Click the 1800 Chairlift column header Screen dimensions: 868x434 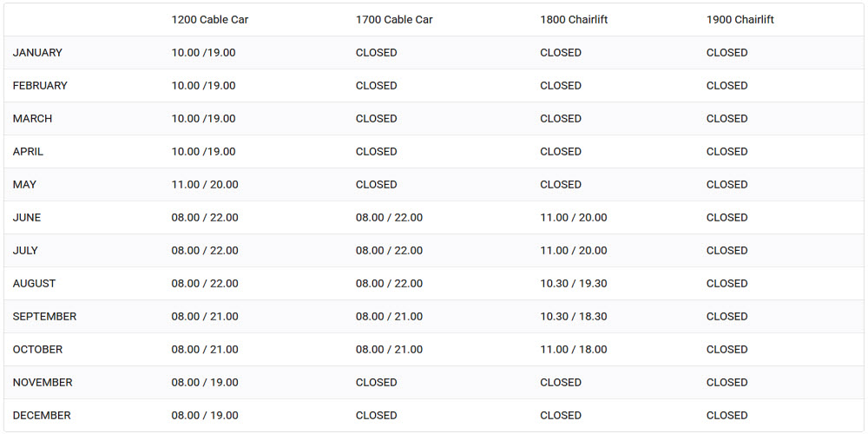point(574,19)
